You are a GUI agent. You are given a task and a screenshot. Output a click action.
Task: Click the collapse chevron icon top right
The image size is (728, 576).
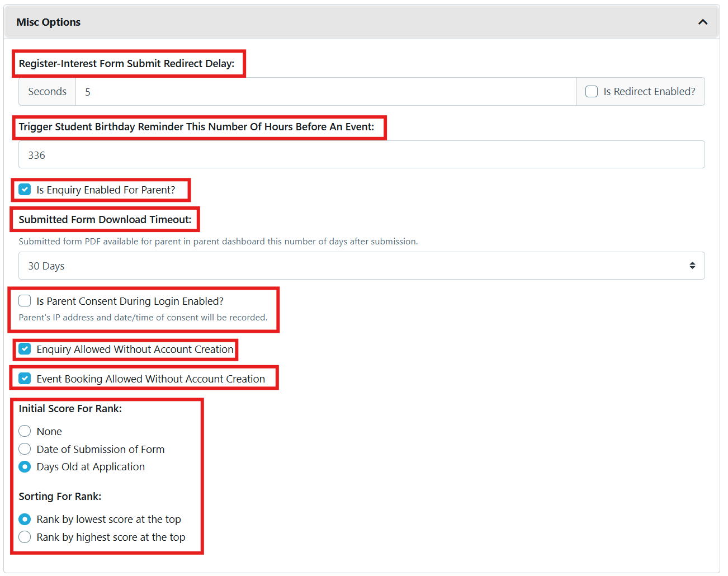pos(703,22)
